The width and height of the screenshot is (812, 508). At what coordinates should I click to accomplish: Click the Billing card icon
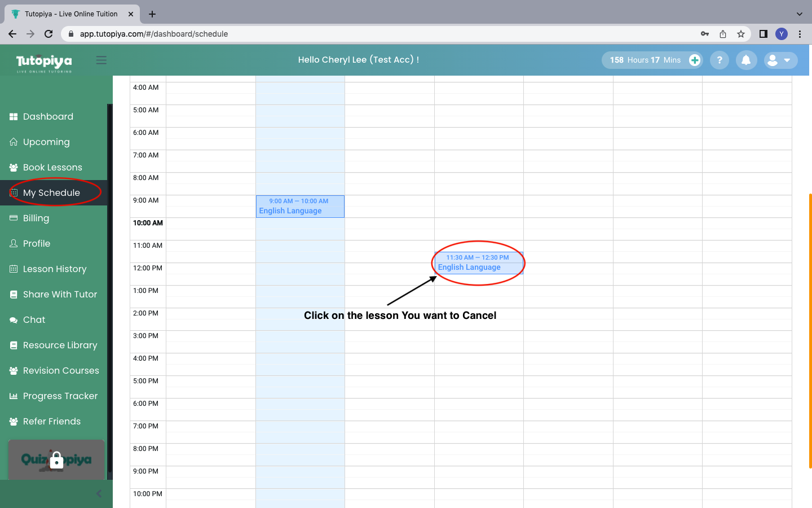[x=14, y=218]
